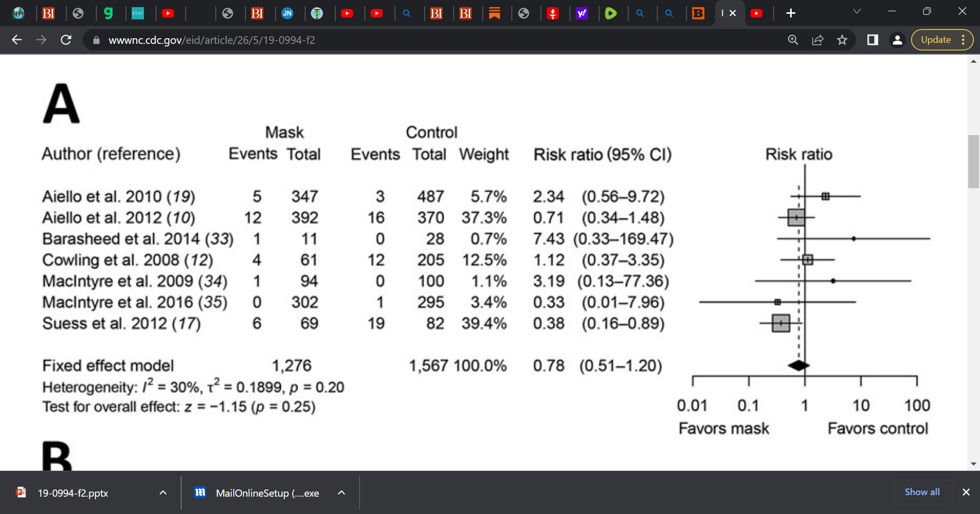980x514 pixels.
Task: Click the 'Favors mask' axis label
Action: coord(724,428)
